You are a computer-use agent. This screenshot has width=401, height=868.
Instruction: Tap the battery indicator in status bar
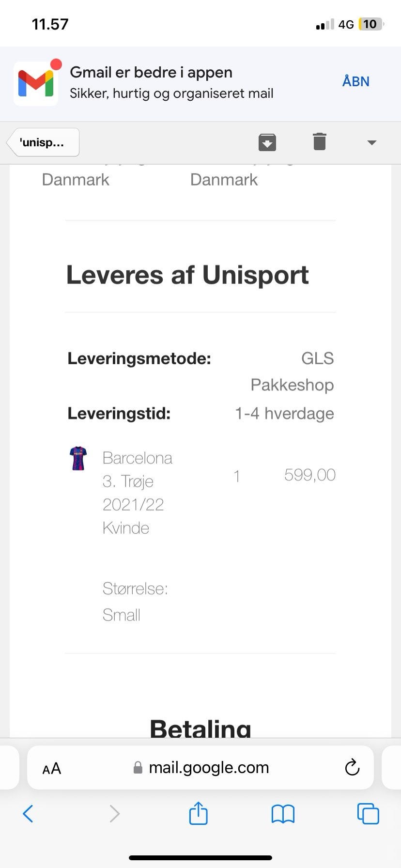[370, 24]
